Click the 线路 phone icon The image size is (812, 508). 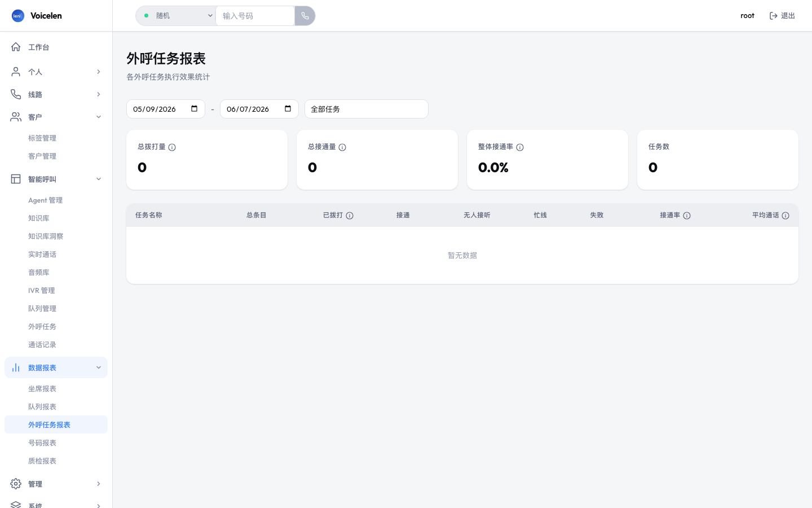(16, 94)
